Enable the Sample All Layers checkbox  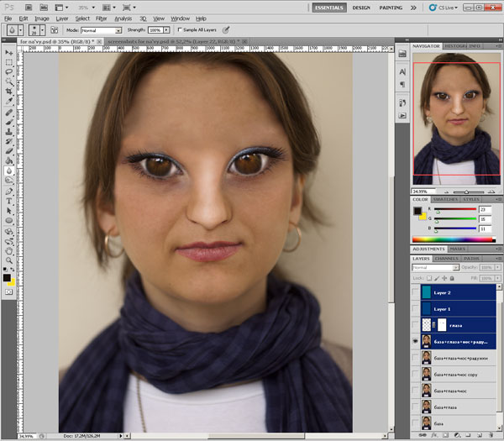point(181,29)
